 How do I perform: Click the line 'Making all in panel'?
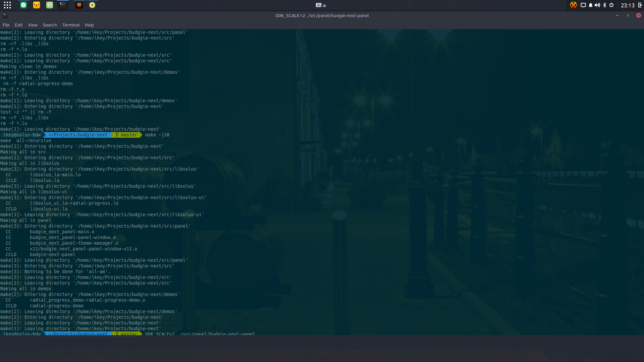coord(26,221)
